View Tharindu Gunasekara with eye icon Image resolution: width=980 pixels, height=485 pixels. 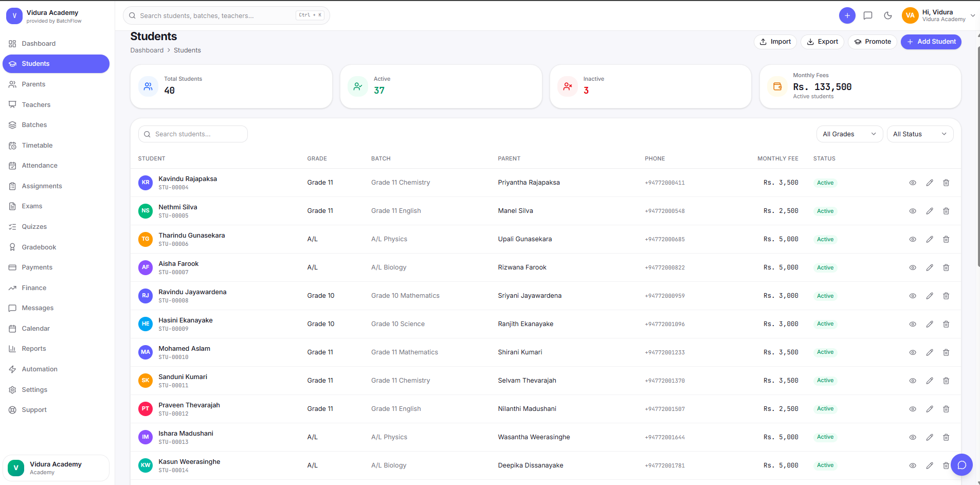(x=913, y=239)
